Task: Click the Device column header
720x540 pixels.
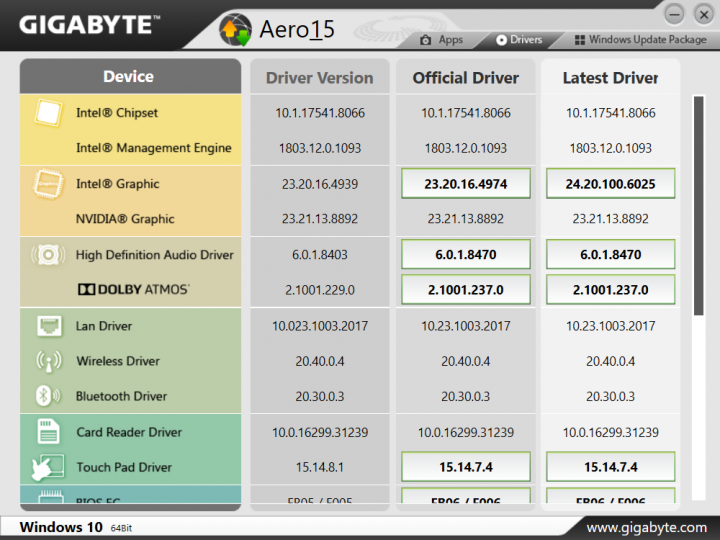Action: (x=130, y=76)
